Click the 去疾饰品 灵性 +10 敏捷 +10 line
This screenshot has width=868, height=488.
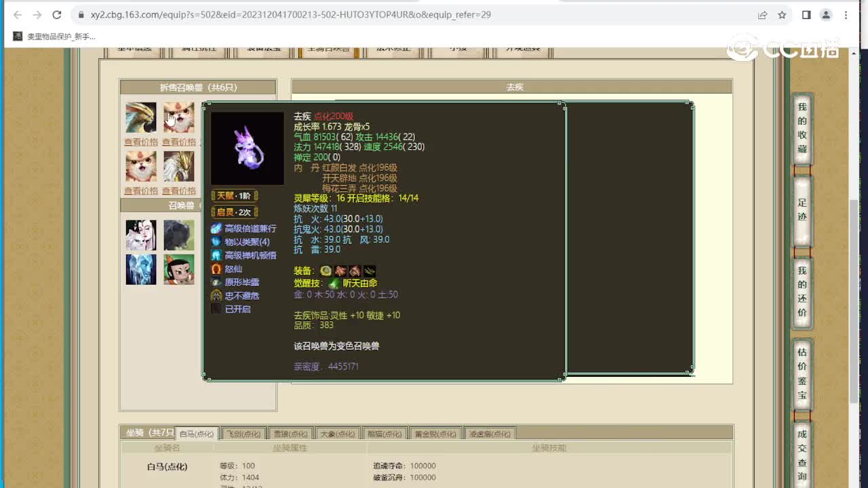point(347,315)
